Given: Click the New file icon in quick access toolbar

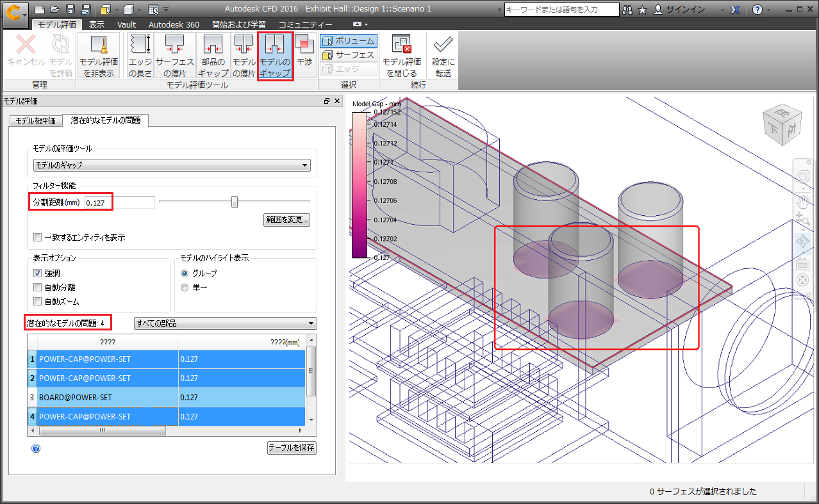Looking at the screenshot, I should pyautogui.click(x=40, y=10).
